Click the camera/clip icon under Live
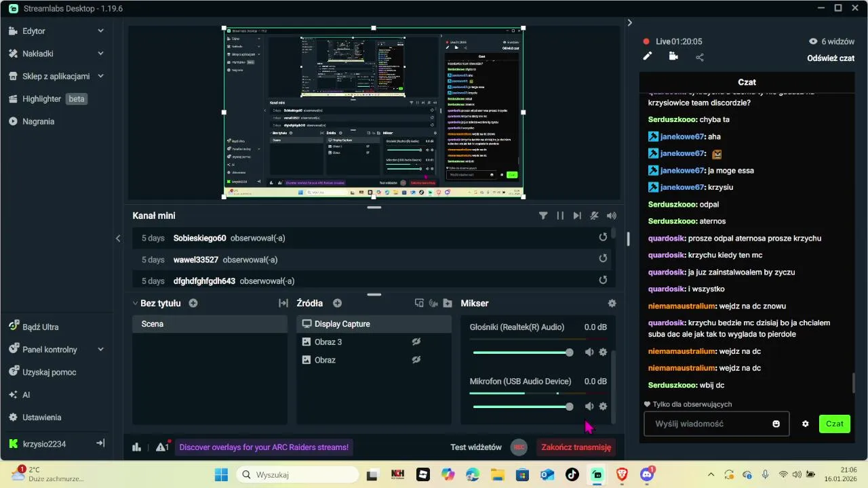The height and width of the screenshot is (488, 868). tap(673, 56)
